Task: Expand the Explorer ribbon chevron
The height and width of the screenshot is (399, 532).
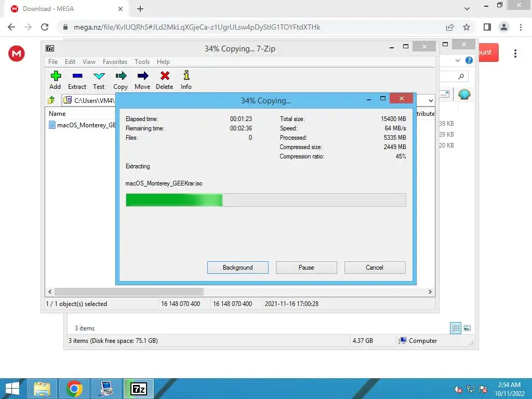Action: (457, 60)
